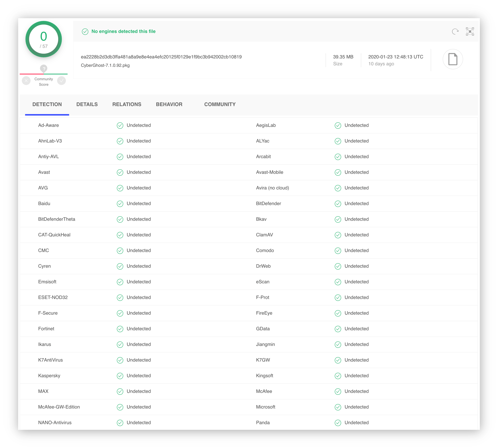Screen dimensions: 498x448
Task: Click the AVG undetected check icon
Action: pos(120,188)
